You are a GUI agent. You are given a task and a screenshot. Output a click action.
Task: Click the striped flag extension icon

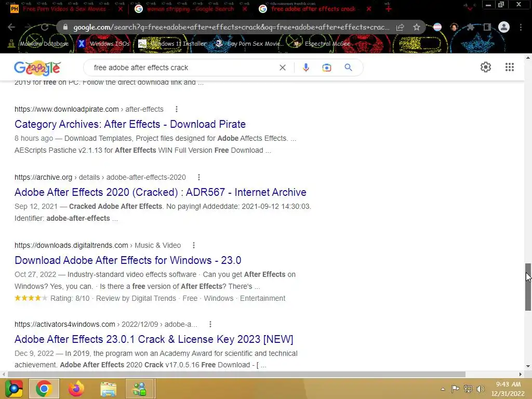point(437,27)
